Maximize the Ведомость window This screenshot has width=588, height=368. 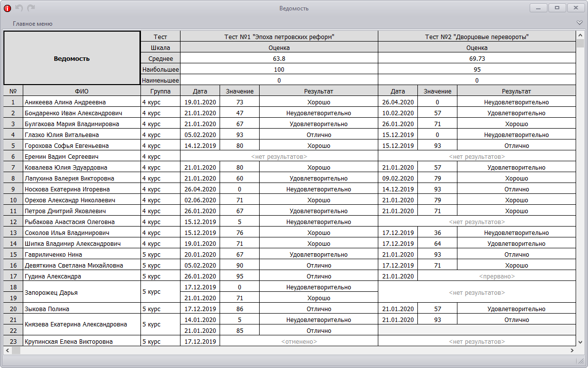coord(557,8)
